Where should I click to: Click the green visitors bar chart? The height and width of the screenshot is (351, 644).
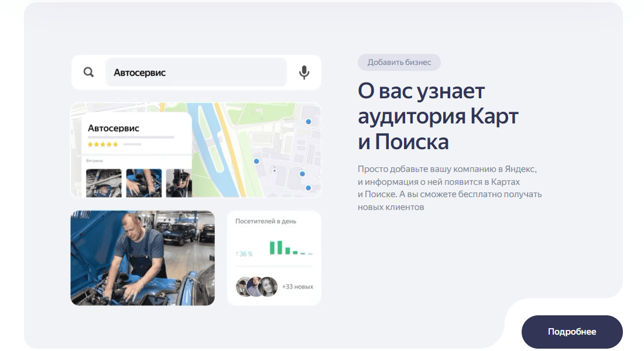[291, 247]
